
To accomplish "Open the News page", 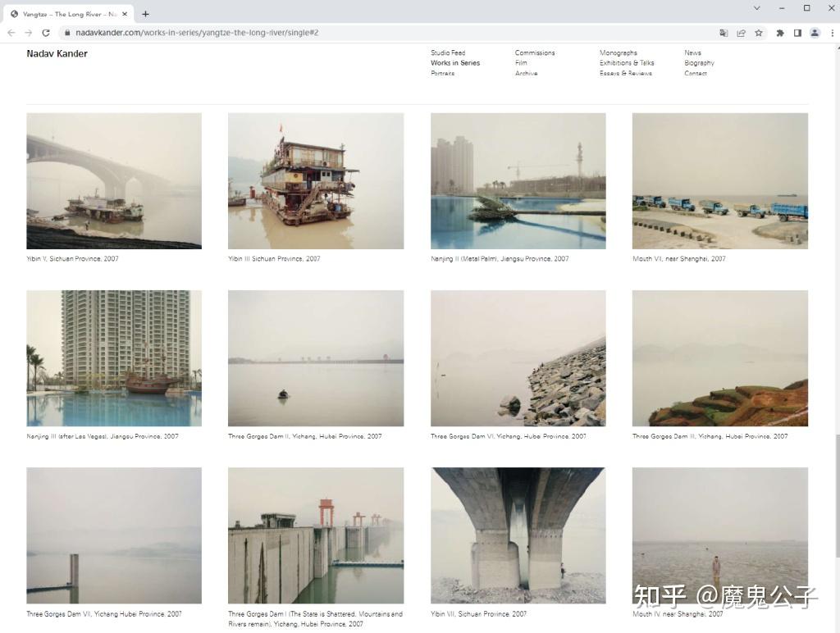I will 692,52.
